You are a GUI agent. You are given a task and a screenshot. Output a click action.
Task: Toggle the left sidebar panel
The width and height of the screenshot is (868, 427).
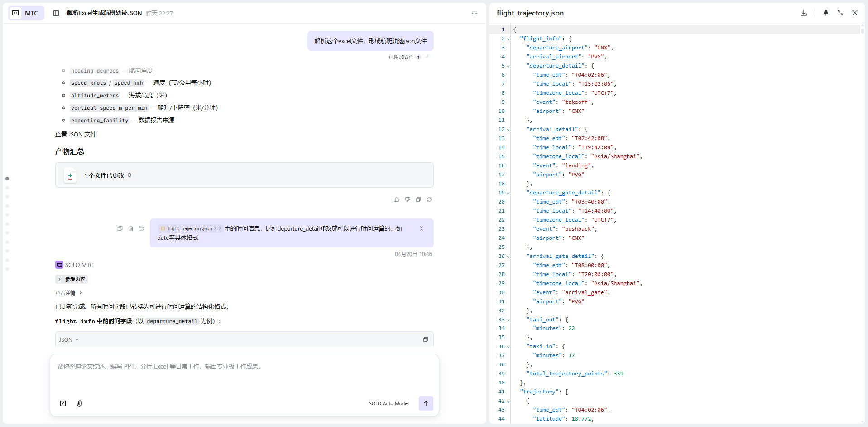click(x=56, y=13)
